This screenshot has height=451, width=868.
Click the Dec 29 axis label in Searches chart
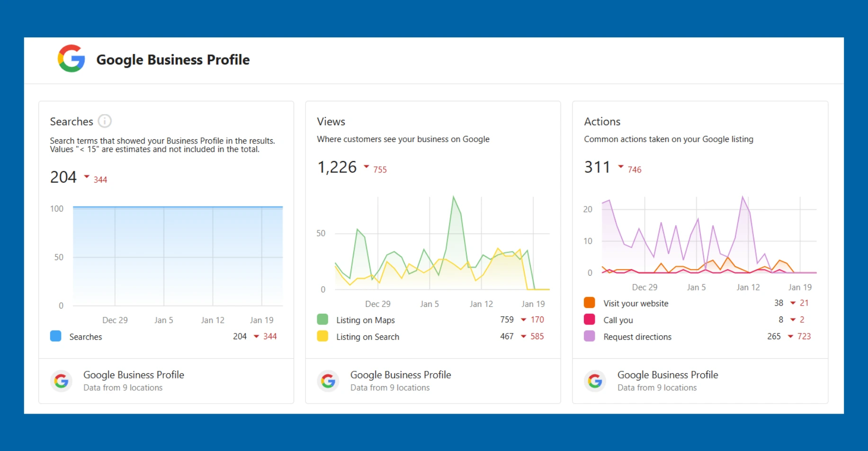pos(115,320)
